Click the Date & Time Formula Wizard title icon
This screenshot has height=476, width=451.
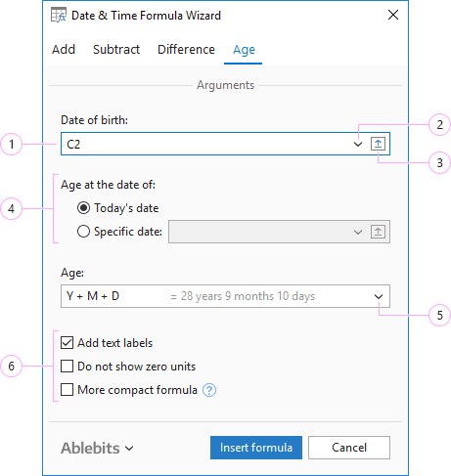59,15
